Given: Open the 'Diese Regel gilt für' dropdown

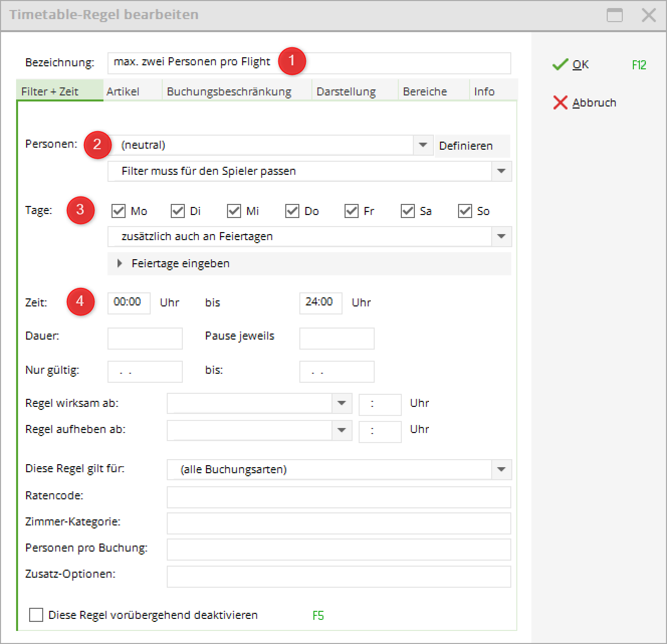Looking at the screenshot, I should tap(501, 470).
